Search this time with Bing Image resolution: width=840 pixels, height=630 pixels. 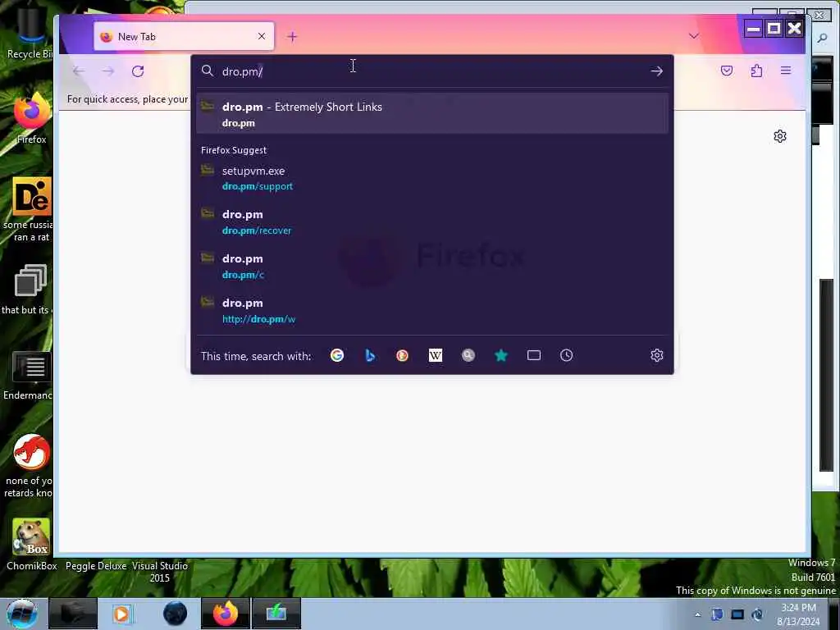370,355
